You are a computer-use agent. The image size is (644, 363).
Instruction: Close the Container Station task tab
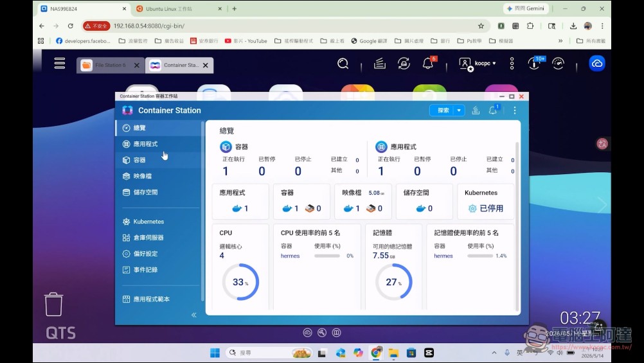206,65
